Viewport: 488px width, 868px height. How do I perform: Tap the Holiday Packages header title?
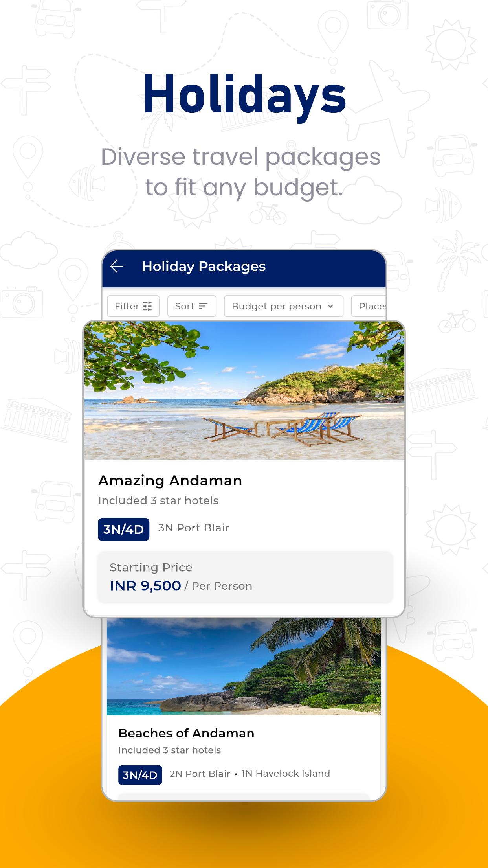pyautogui.click(x=204, y=267)
